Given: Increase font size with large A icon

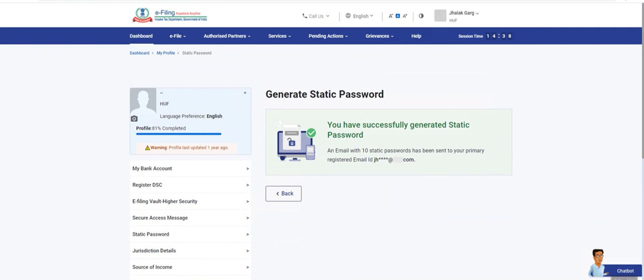Looking at the screenshot, I should (405, 16).
